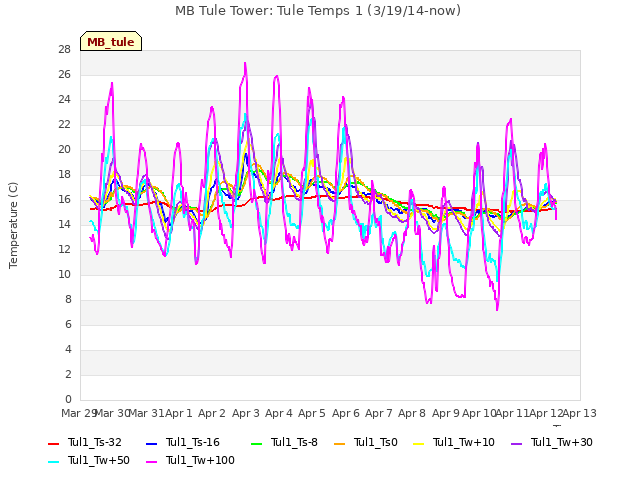Click the magenta Tul1_Tw+100 legend swatch
The height and width of the screenshot is (480, 640).
pos(151,462)
